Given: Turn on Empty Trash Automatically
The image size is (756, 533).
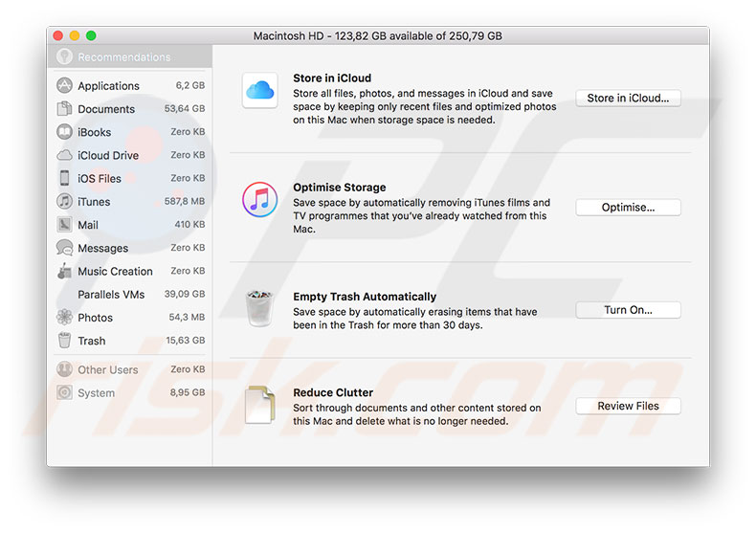Looking at the screenshot, I should (628, 310).
